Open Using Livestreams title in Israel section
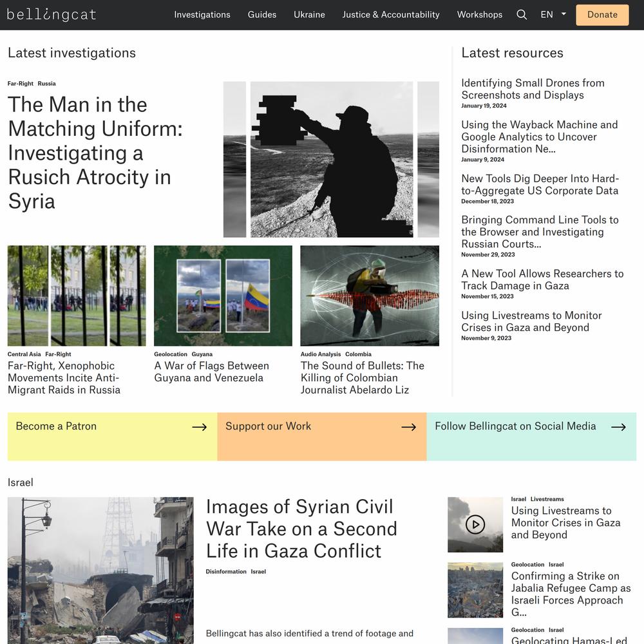The image size is (644, 644). pos(565,523)
